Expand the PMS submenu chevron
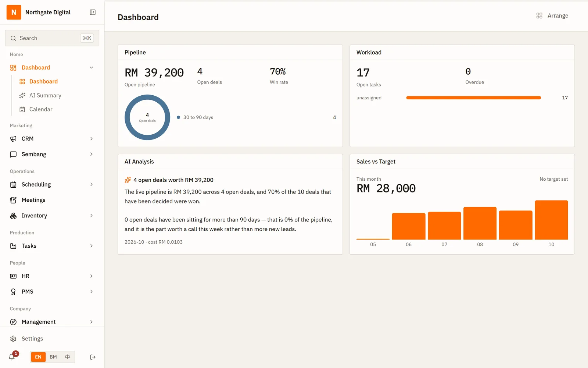Viewport: 588px width, 368px height. [x=92, y=291]
